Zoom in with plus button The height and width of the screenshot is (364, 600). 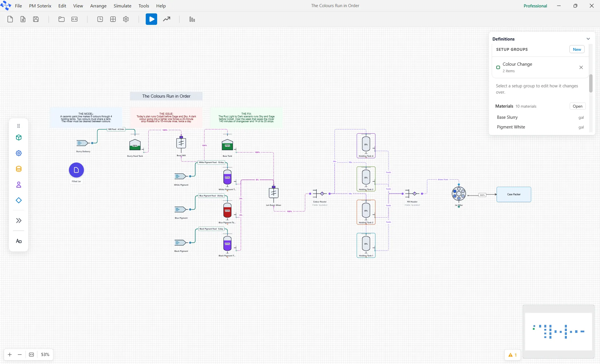coord(10,355)
